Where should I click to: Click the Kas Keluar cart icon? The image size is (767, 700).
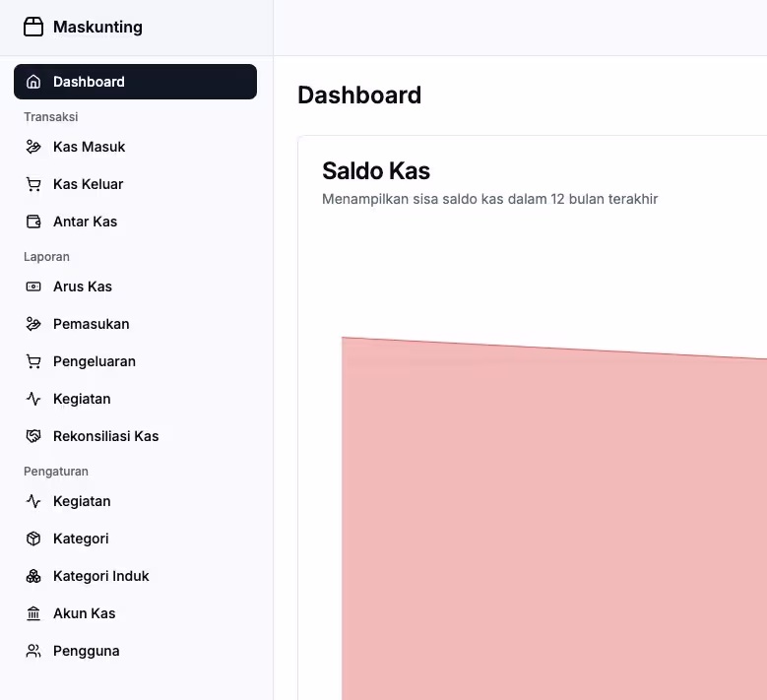(33, 184)
